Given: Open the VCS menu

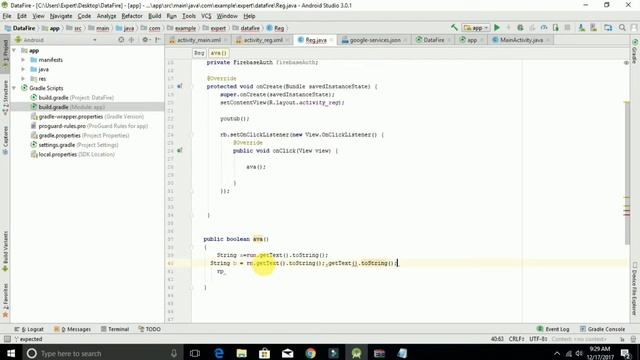Looking at the screenshot, I should point(206,16).
